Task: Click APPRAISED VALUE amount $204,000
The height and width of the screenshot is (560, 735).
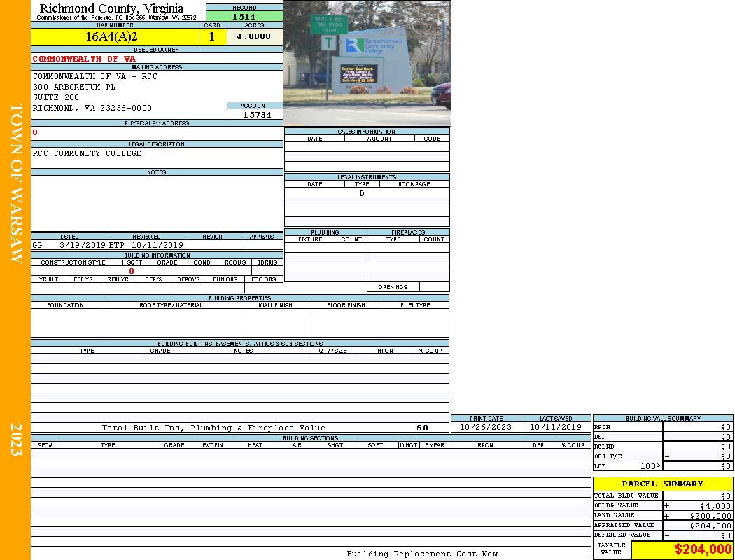Action: coord(710,526)
